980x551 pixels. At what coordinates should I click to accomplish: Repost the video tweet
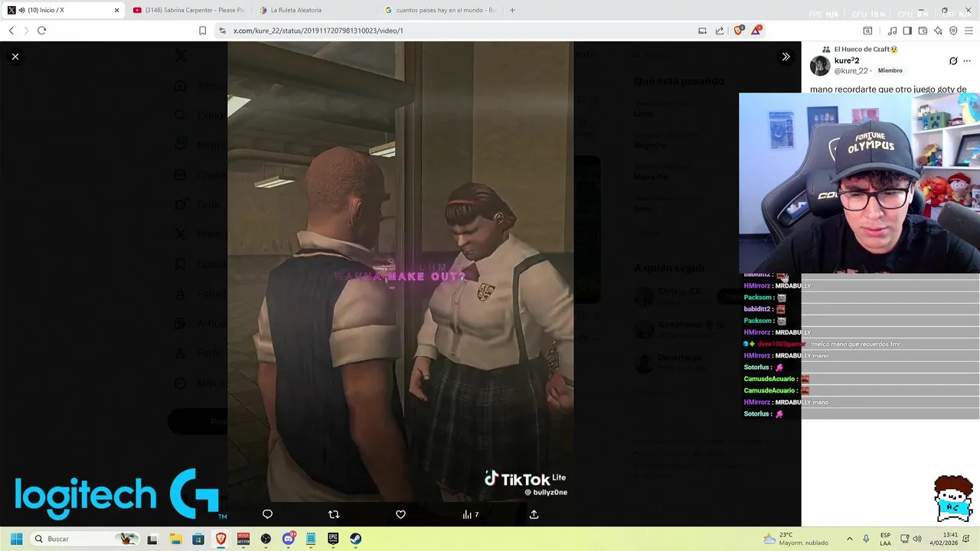[334, 514]
